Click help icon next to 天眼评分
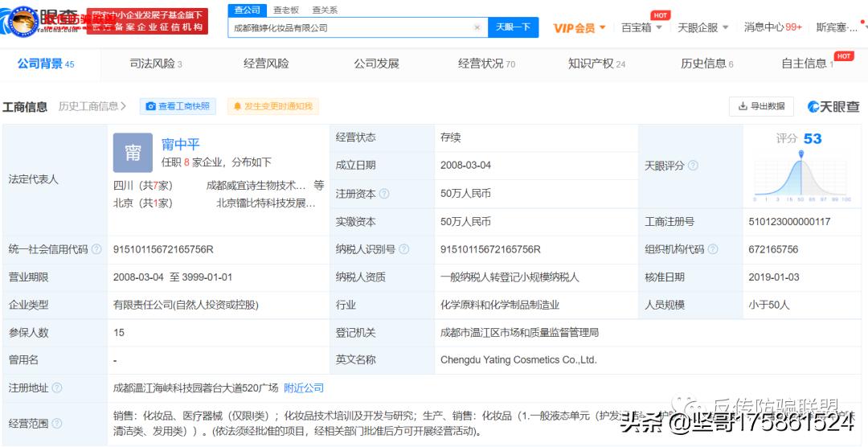Screen dimensions: 868x447 (x=693, y=166)
